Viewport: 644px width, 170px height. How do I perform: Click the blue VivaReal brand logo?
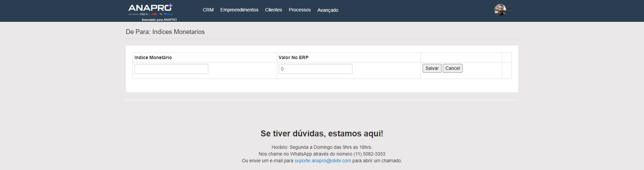coord(168,14)
